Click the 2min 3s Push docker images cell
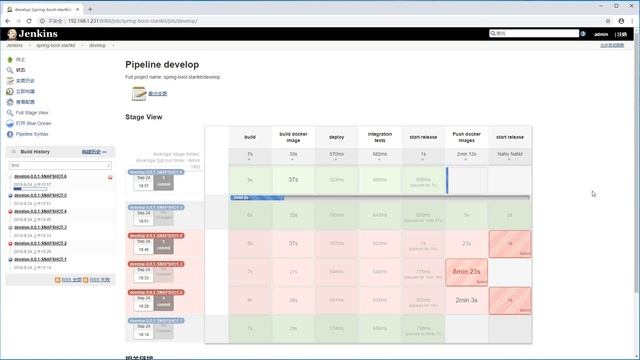 [467, 300]
